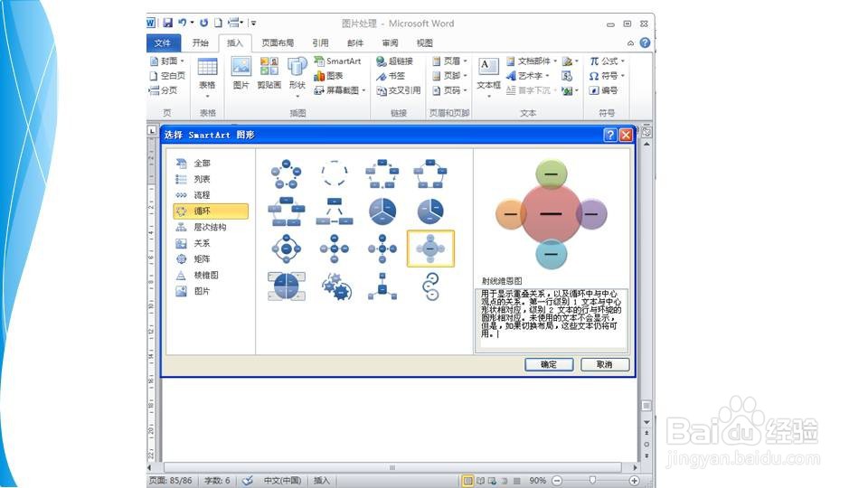Viewport: 868px width, 488px height.
Task: Insert an equation (公式)
Action: click(608, 61)
